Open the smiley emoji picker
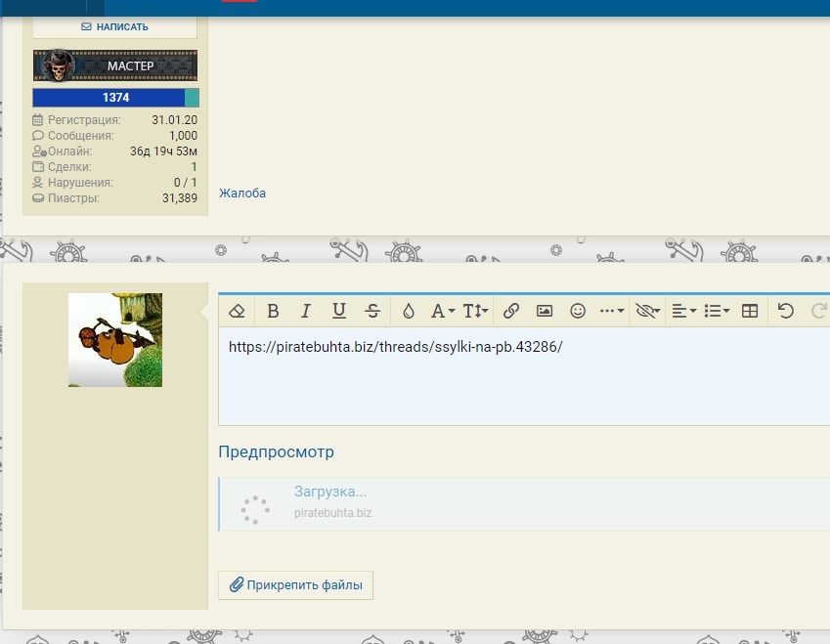Image resolution: width=830 pixels, height=644 pixels. (x=578, y=311)
